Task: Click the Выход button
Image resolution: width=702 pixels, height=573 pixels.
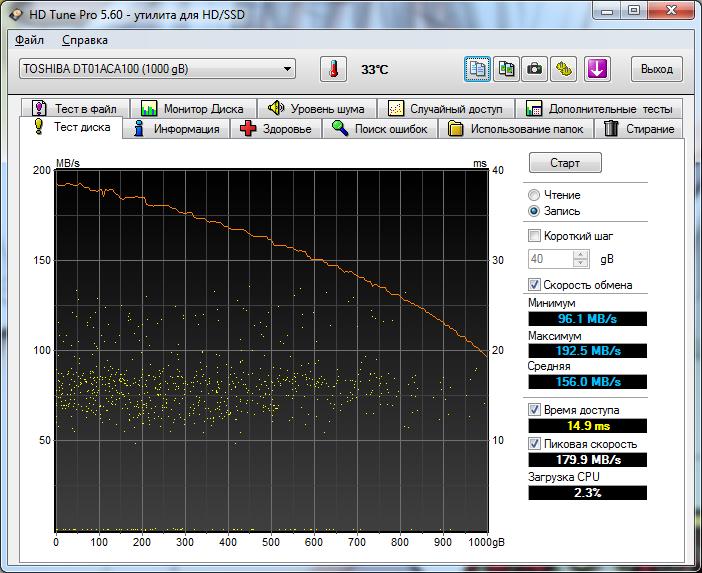Action: [657, 69]
